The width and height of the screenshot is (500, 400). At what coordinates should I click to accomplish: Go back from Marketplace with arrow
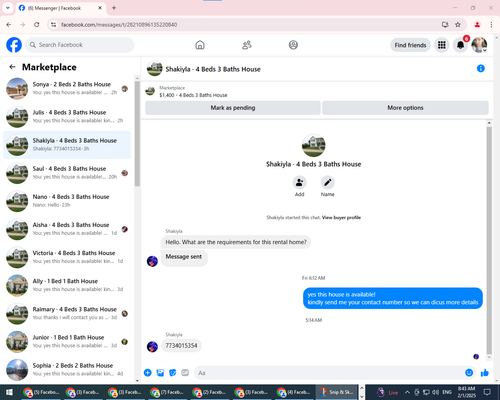[x=12, y=67]
